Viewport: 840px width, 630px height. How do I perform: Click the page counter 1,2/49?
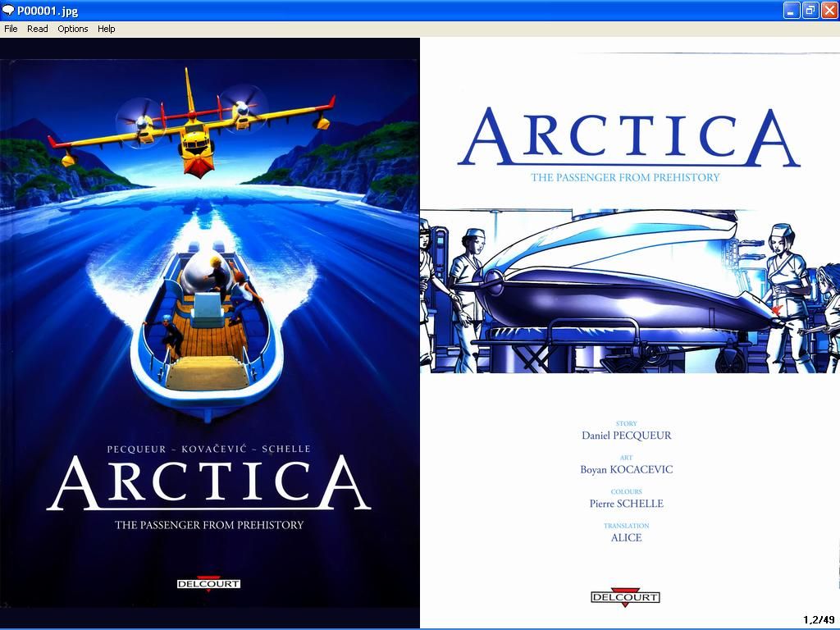(819, 620)
